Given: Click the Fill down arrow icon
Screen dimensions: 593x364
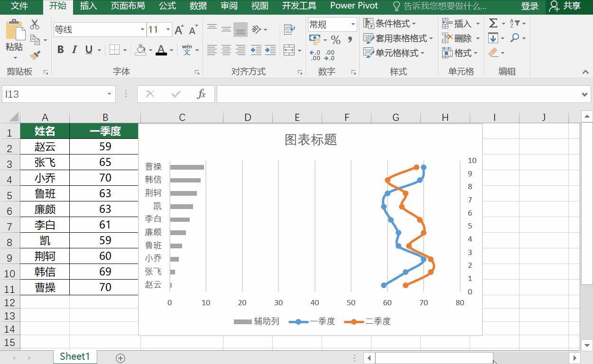Looking at the screenshot, I should coord(493,38).
